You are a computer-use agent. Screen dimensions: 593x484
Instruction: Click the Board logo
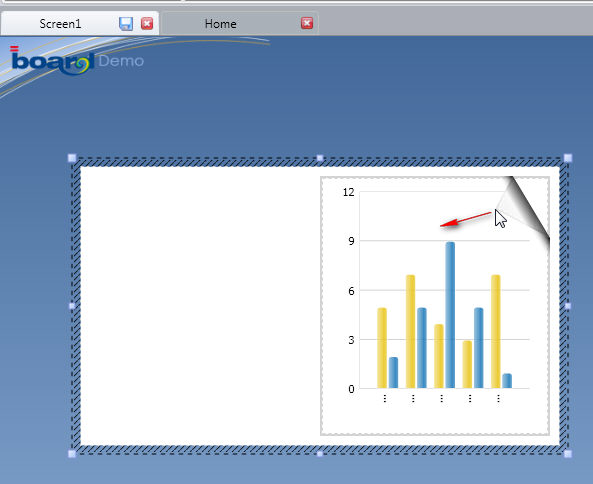coord(52,60)
